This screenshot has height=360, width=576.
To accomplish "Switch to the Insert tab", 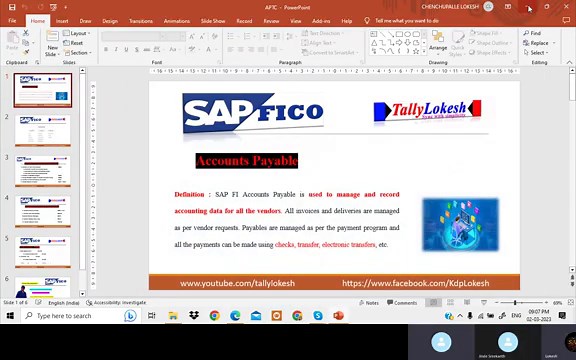I will pyautogui.click(x=62, y=21).
